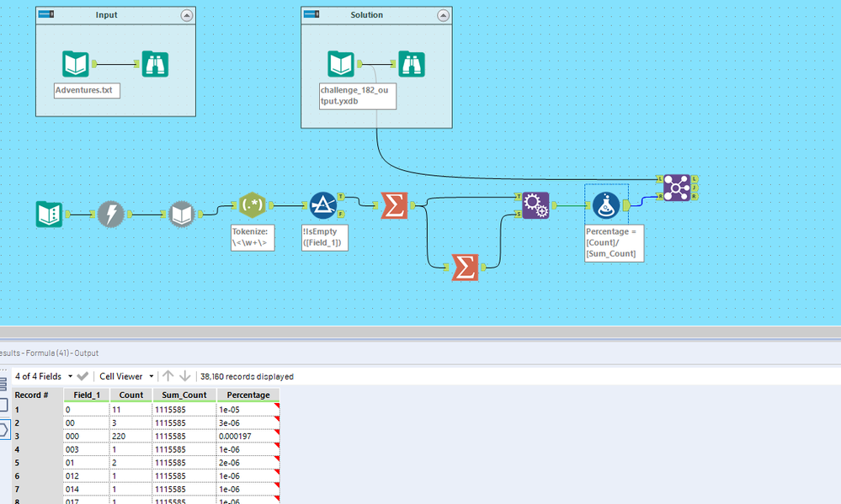Click the 'Formula (41) - Output' results title
The height and width of the screenshot is (504, 841).
[x=62, y=353]
